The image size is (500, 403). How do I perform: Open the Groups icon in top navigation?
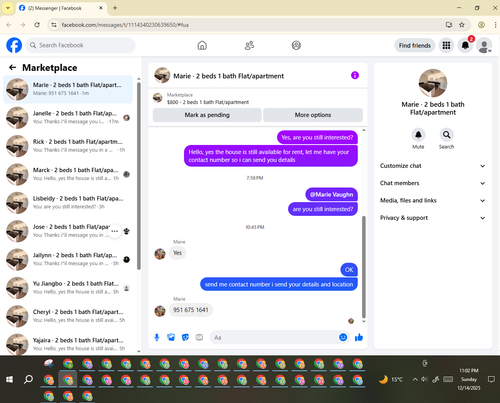pyautogui.click(x=296, y=45)
